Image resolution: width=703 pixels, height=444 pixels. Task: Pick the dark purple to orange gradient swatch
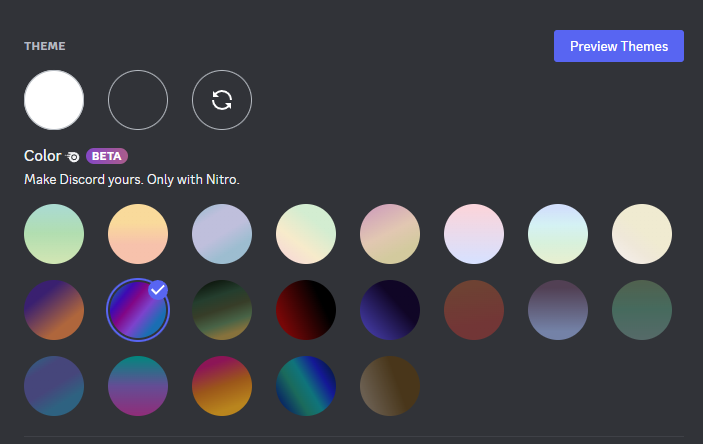[x=54, y=310]
